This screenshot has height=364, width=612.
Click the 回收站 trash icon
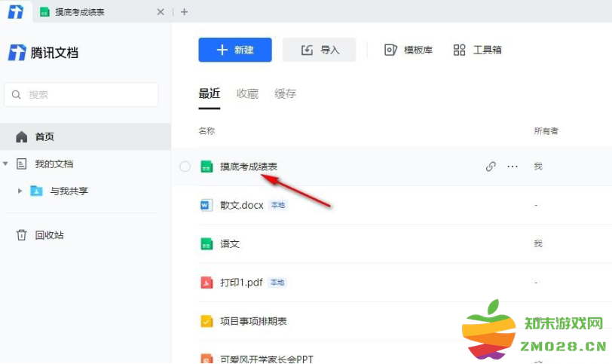(21, 235)
